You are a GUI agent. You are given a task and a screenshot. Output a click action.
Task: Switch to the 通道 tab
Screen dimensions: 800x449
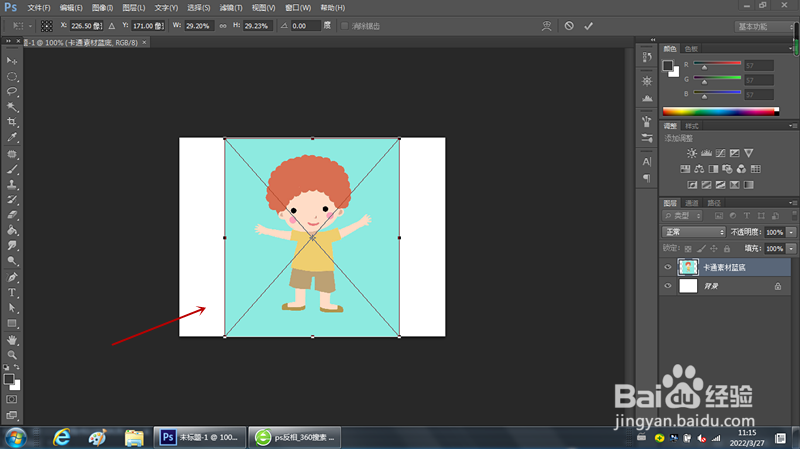691,203
